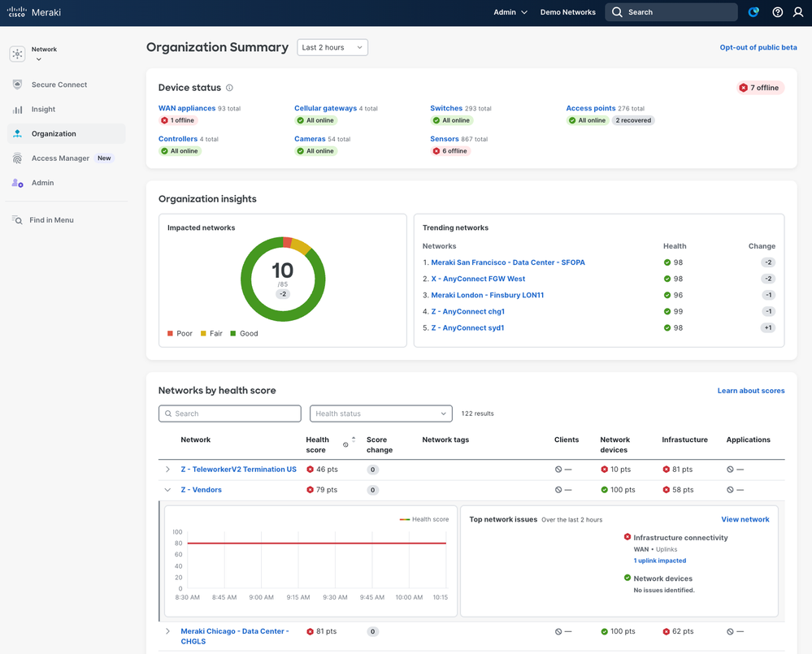The height and width of the screenshot is (654, 812).
Task: Open the Health status filter dropdown
Action: 380,414
